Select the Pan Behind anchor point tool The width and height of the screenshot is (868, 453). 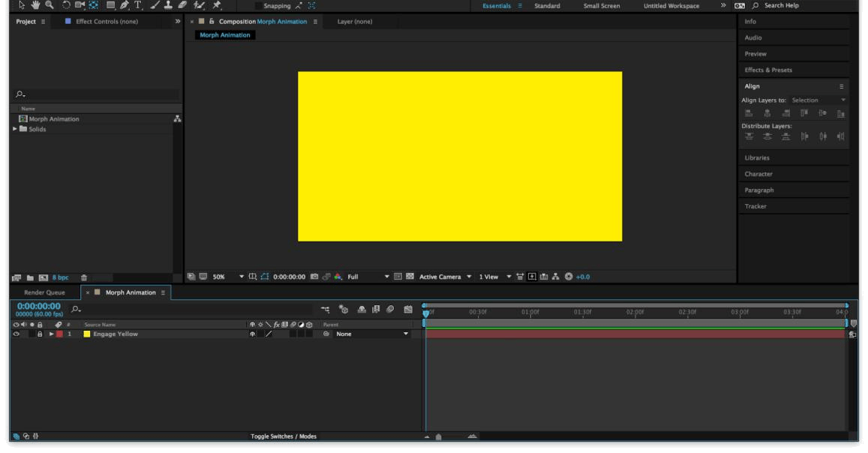[94, 5]
